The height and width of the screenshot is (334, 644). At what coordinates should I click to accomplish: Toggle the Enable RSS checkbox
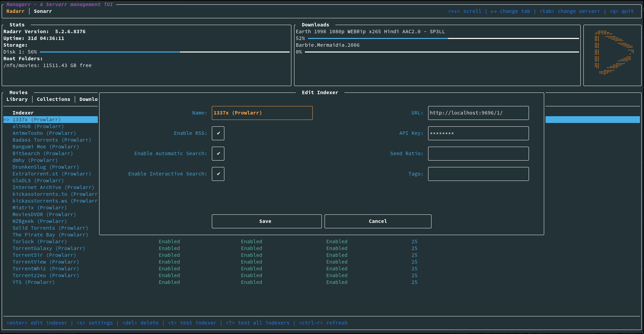[218, 133]
